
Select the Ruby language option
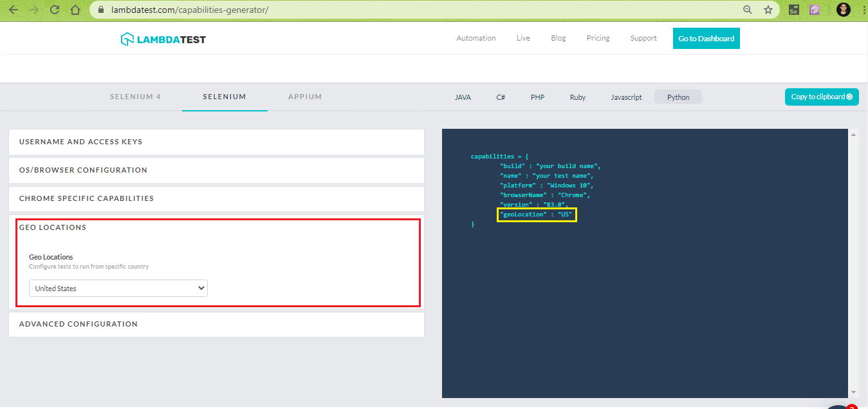coord(577,97)
